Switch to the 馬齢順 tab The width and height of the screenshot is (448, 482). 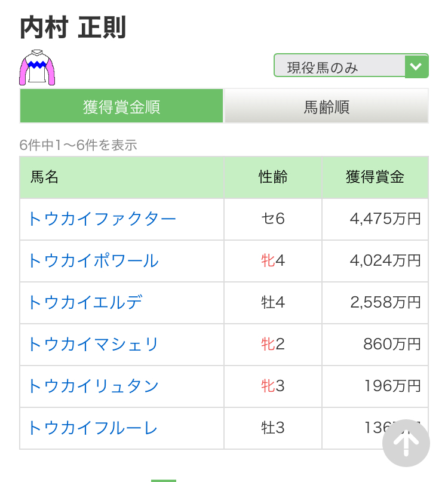point(326,106)
